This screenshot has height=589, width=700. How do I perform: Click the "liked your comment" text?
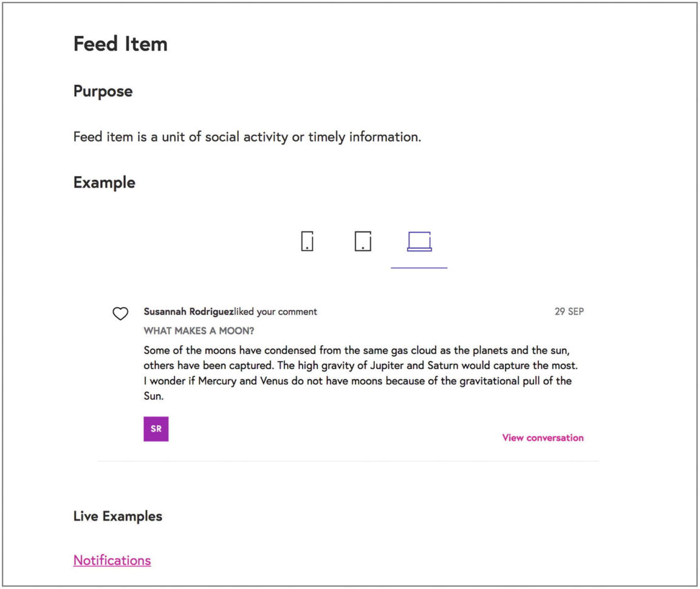click(x=275, y=312)
